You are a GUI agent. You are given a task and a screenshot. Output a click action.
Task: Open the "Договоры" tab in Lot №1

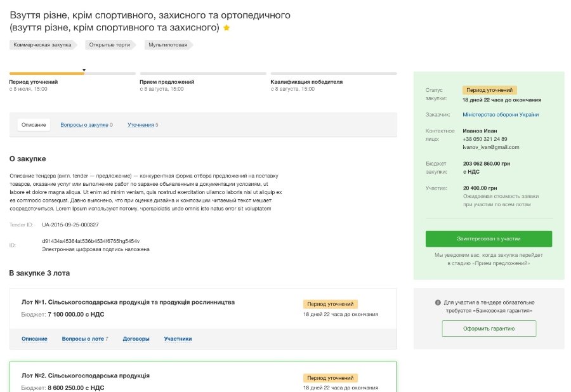pos(136,339)
